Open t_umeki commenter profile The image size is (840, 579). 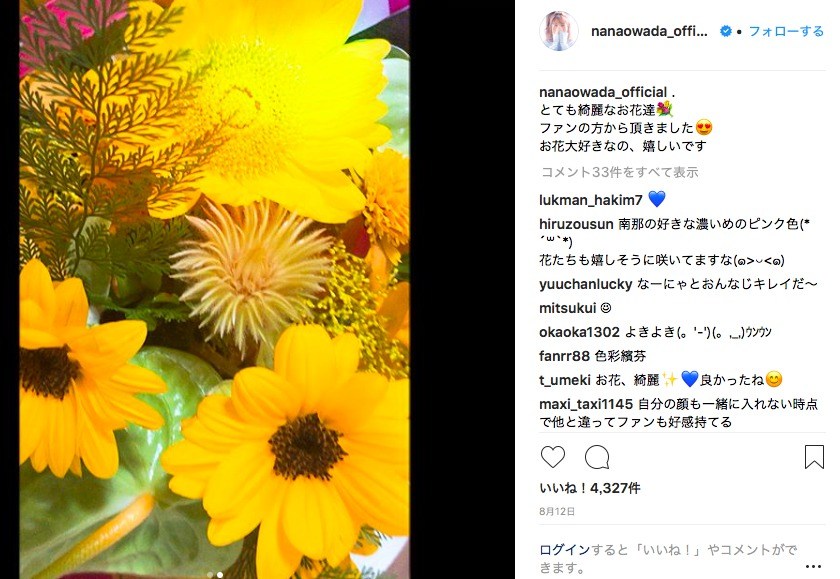(565, 380)
